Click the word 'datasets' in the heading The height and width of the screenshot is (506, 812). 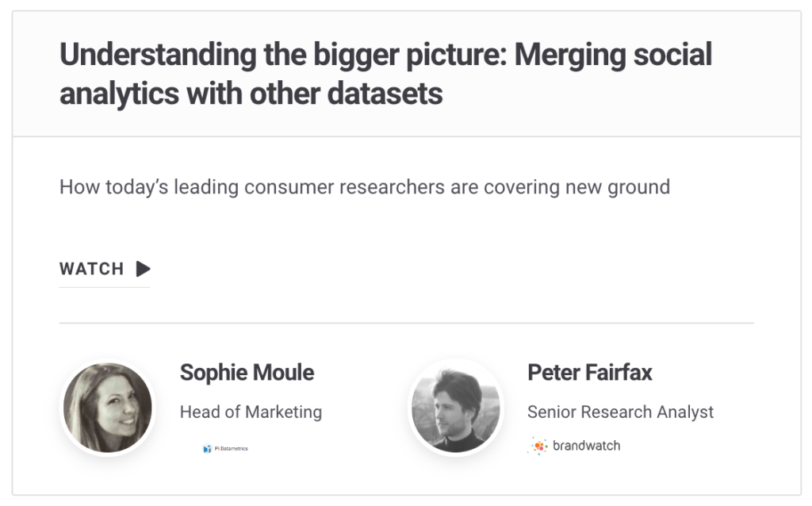[385, 94]
